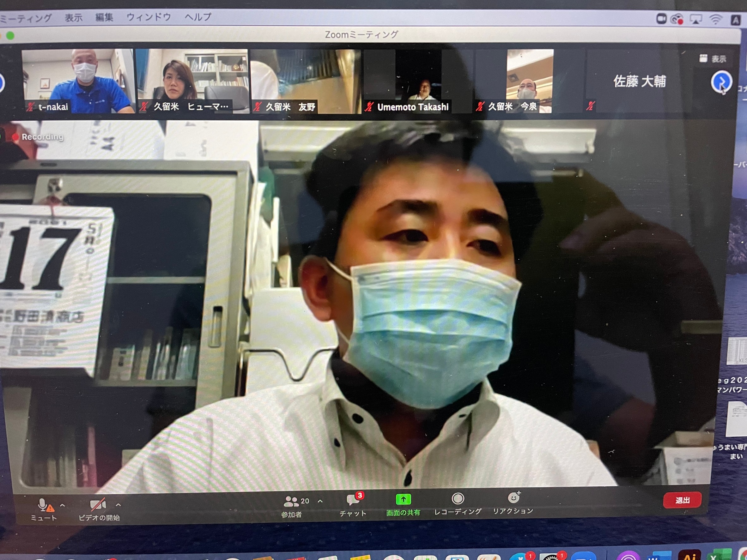This screenshot has height=560, width=747.
Task: Click the Recording circle icon
Action: [458, 498]
